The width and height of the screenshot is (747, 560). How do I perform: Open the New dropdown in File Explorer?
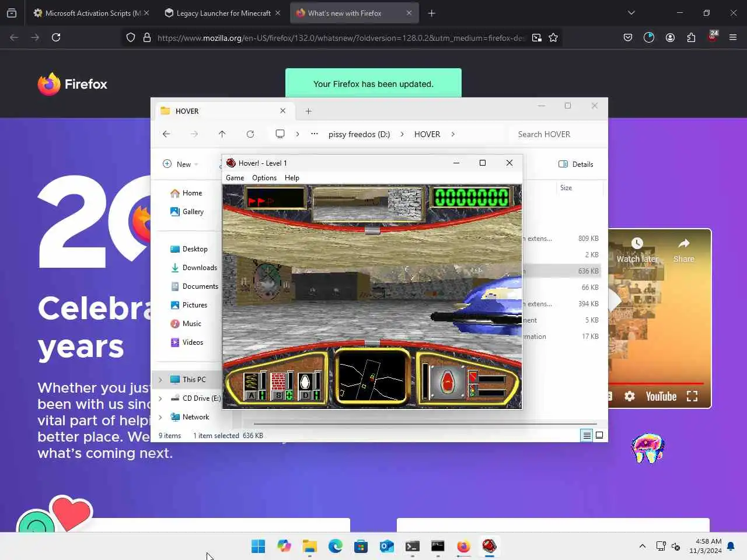pyautogui.click(x=180, y=164)
